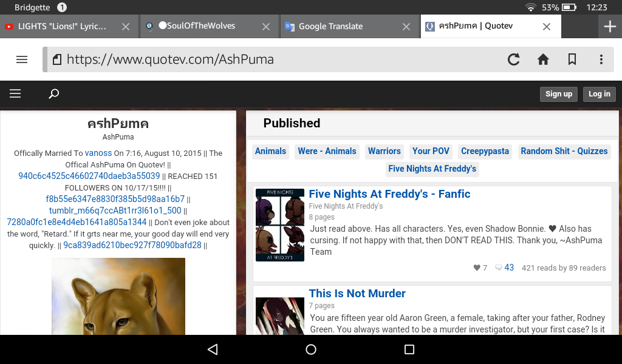
Task: Tap the page security icon in address bar
Action: pos(57,59)
